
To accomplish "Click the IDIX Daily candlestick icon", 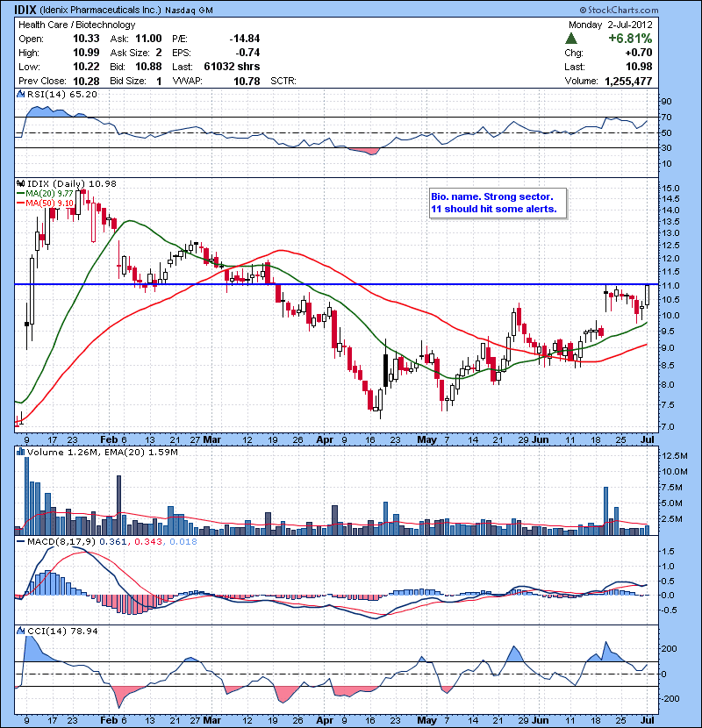I will 20,183.
